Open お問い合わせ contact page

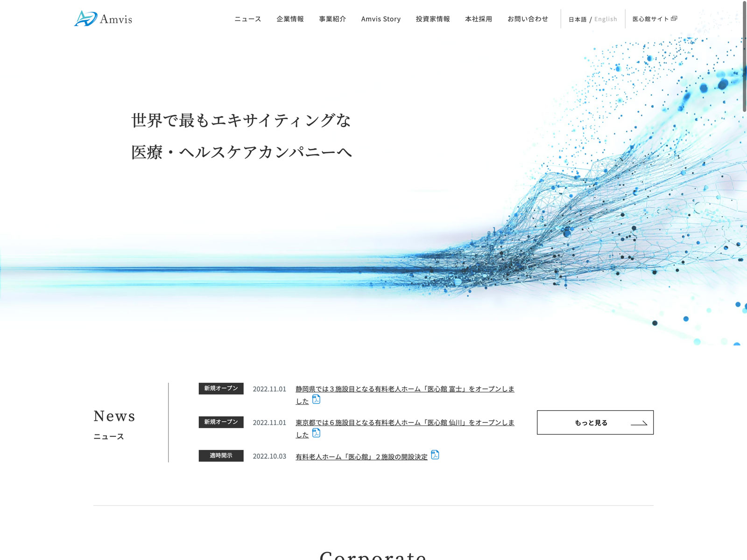[x=528, y=19]
